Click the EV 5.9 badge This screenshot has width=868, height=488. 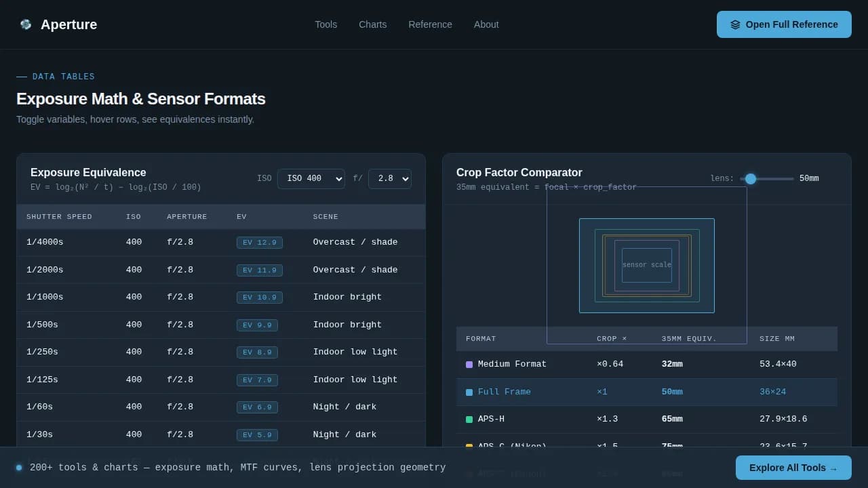tap(257, 435)
